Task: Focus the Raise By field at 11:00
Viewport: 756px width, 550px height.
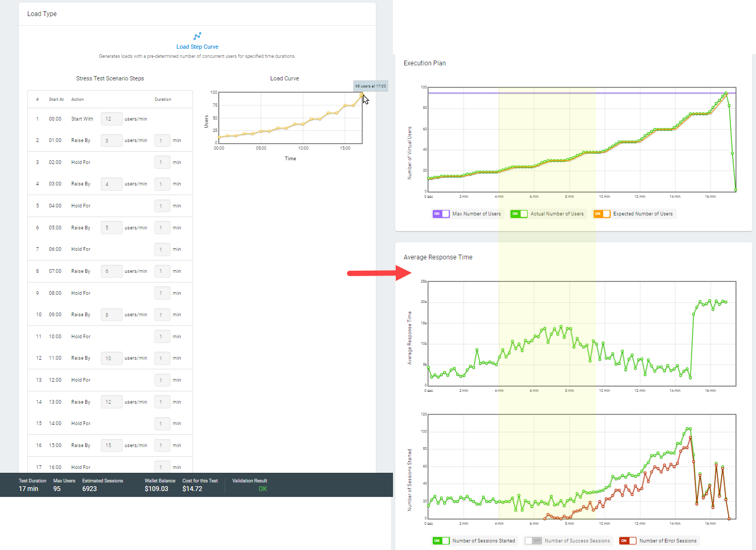Action: click(x=112, y=358)
